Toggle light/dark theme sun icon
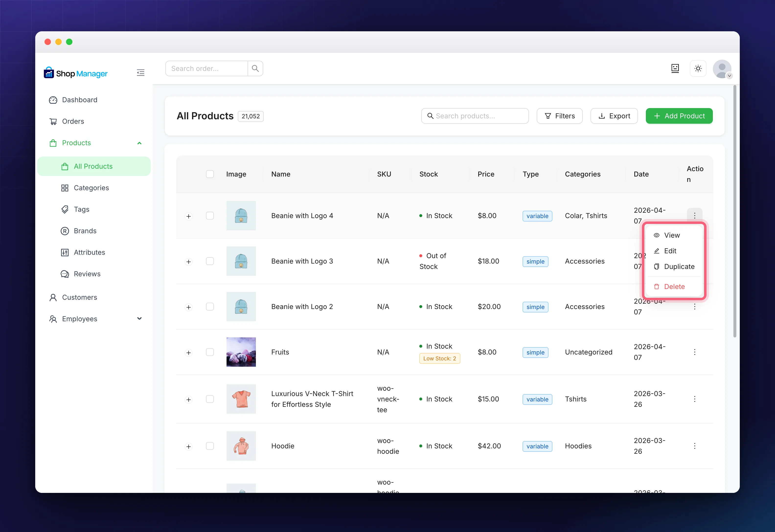 (698, 68)
